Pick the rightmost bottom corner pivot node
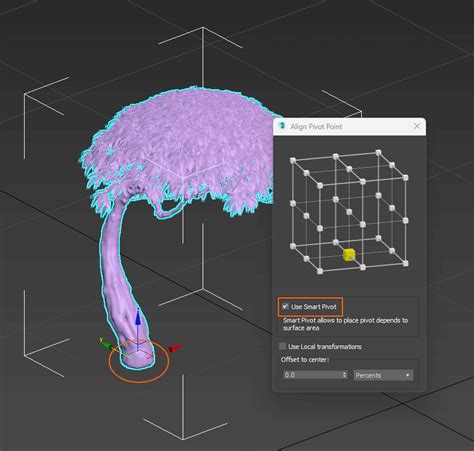Screen dimensions: 474x451 click(x=405, y=263)
